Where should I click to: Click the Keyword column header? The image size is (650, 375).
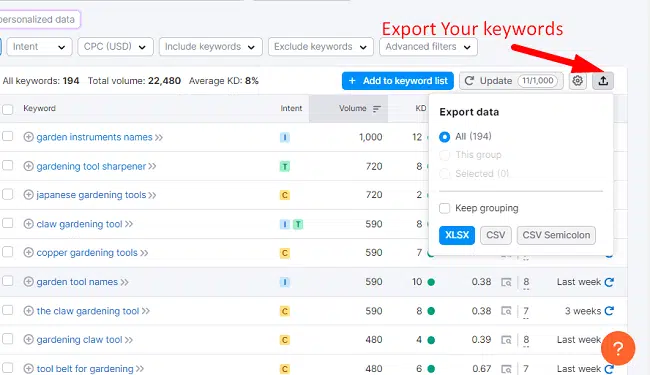pos(39,108)
